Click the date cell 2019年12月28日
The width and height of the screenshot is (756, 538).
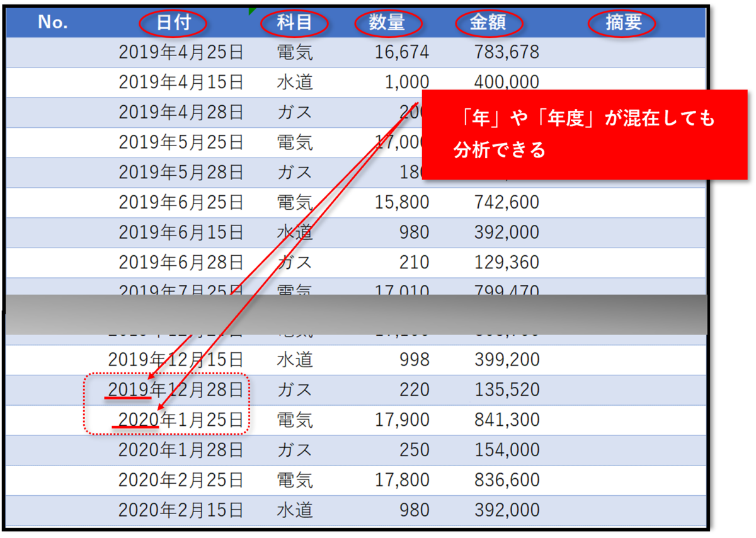[176, 390]
